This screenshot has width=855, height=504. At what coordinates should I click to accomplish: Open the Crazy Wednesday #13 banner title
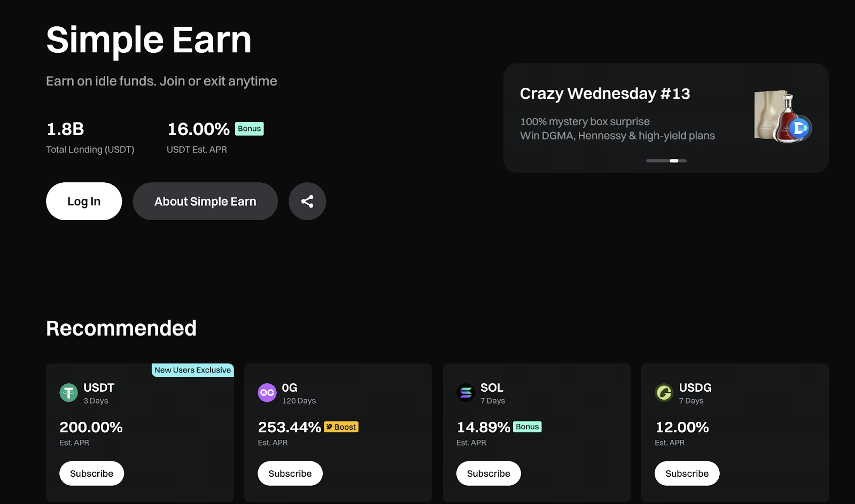click(x=605, y=94)
